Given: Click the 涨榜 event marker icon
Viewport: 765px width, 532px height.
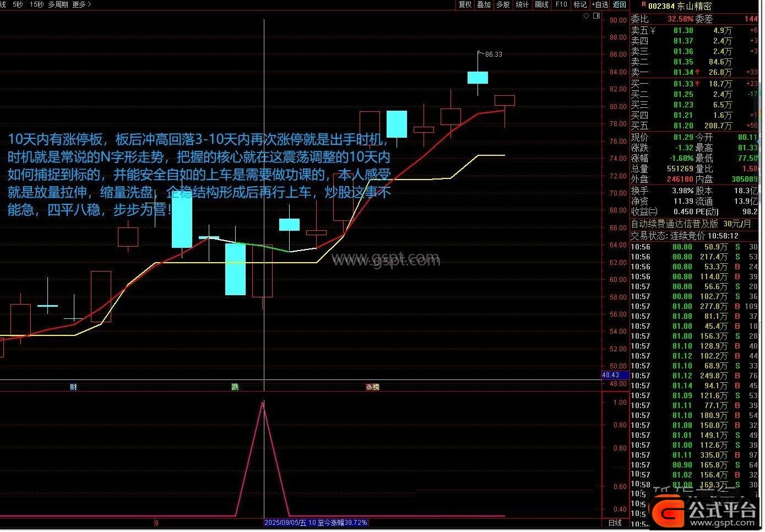Looking at the screenshot, I should pyautogui.click(x=373, y=387).
